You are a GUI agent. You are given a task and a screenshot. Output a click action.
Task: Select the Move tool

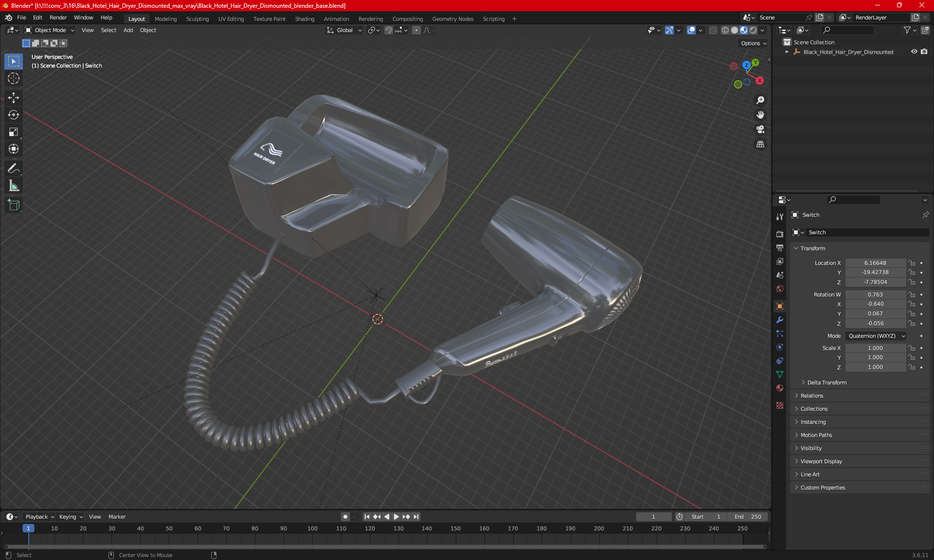coord(14,98)
